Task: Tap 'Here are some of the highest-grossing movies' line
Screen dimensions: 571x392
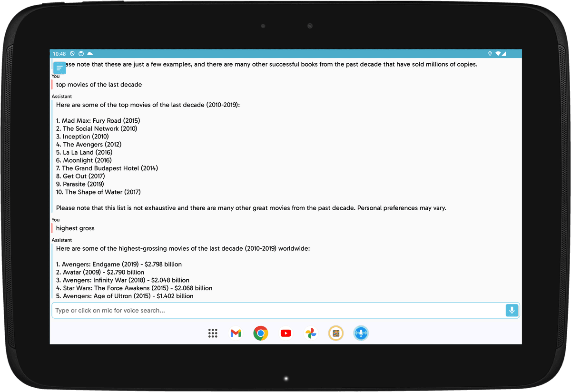Action: (x=183, y=248)
